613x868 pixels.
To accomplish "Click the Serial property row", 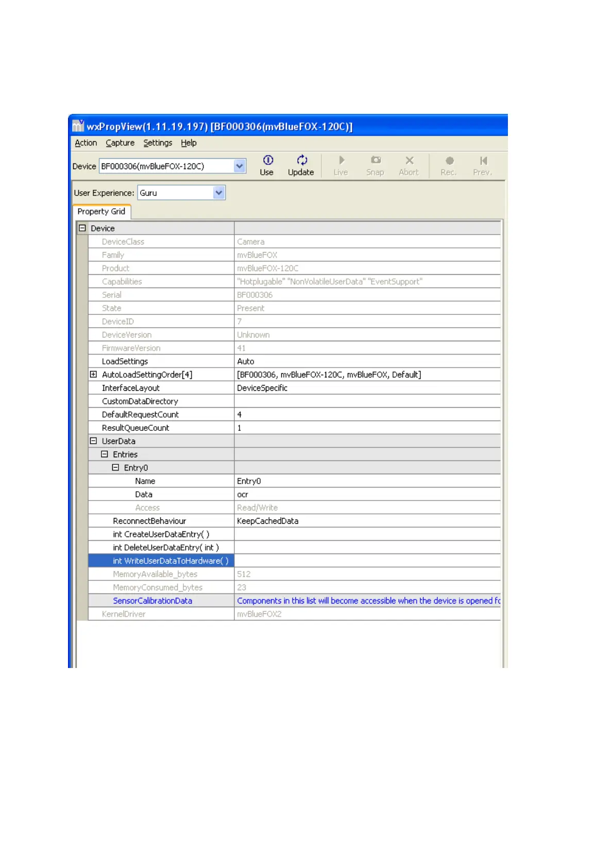I will 294,295.
